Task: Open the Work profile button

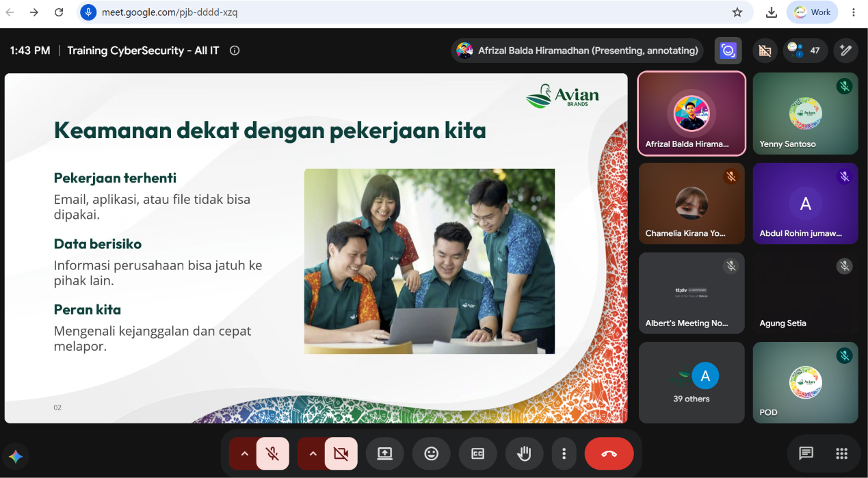Action: 813,12
